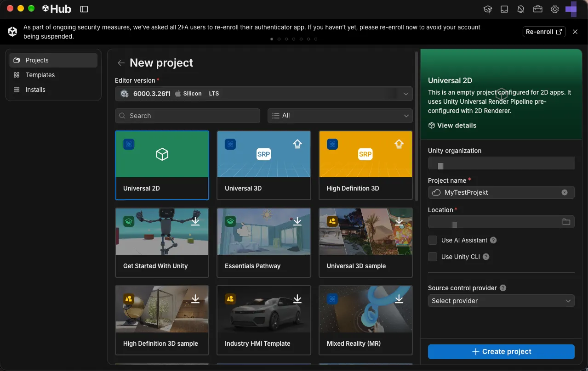
Task: Select the Universal 2D template
Action: [162, 165]
